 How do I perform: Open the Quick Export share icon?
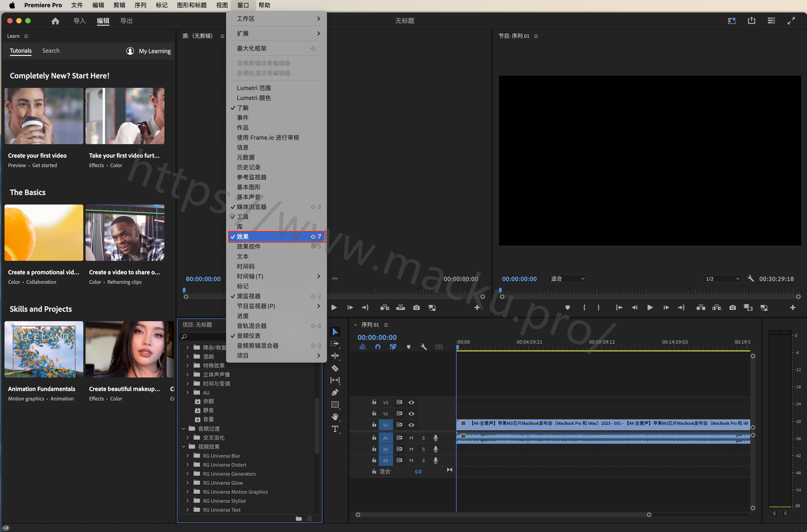751,21
